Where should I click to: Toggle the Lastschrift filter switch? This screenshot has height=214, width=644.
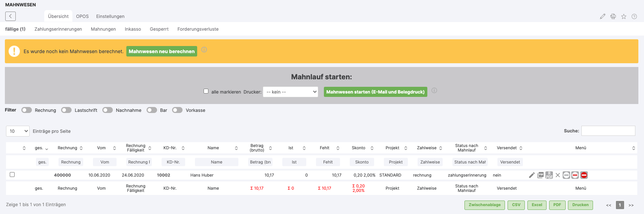click(x=66, y=110)
